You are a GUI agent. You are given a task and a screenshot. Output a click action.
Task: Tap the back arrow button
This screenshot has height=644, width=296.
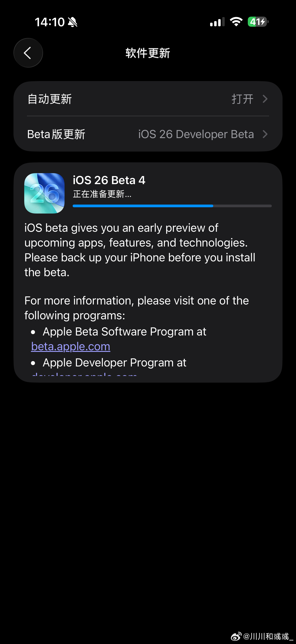click(x=28, y=53)
